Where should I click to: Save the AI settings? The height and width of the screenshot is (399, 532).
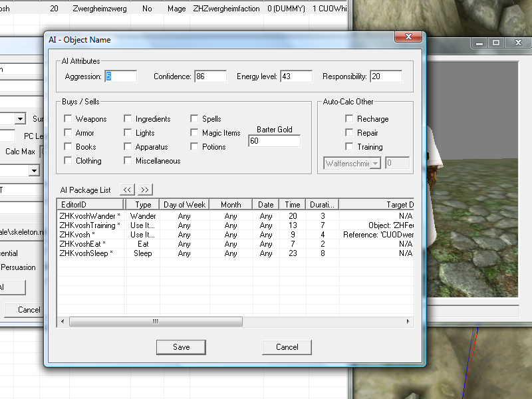181,346
